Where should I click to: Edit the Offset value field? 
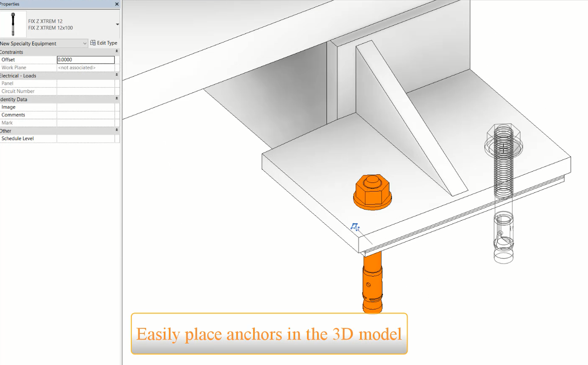[x=86, y=59]
